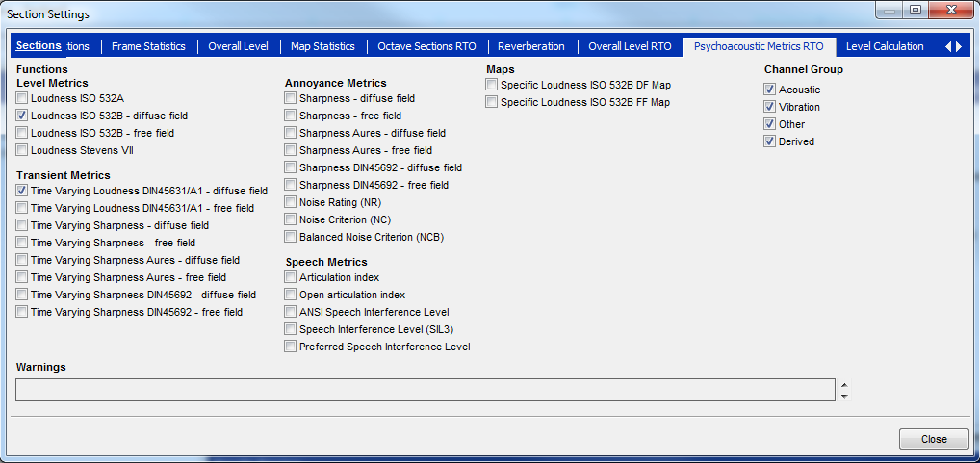
Task: Uncheck Loudness ISO 532B - diffuse field
Action: (x=22, y=116)
